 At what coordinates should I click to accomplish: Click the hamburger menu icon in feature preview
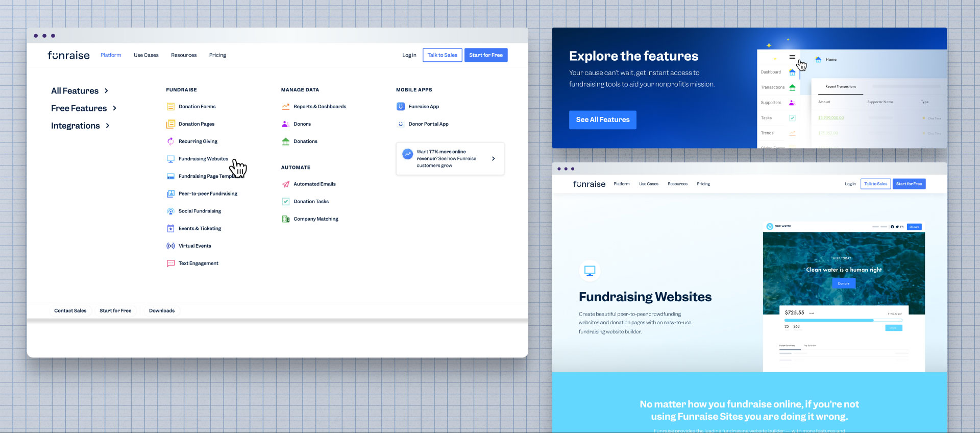coord(792,57)
